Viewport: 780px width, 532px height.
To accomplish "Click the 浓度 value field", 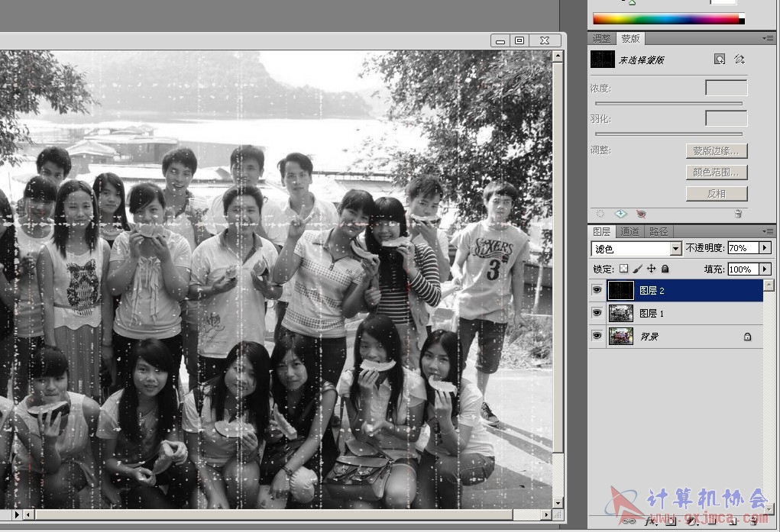I will pos(727,88).
